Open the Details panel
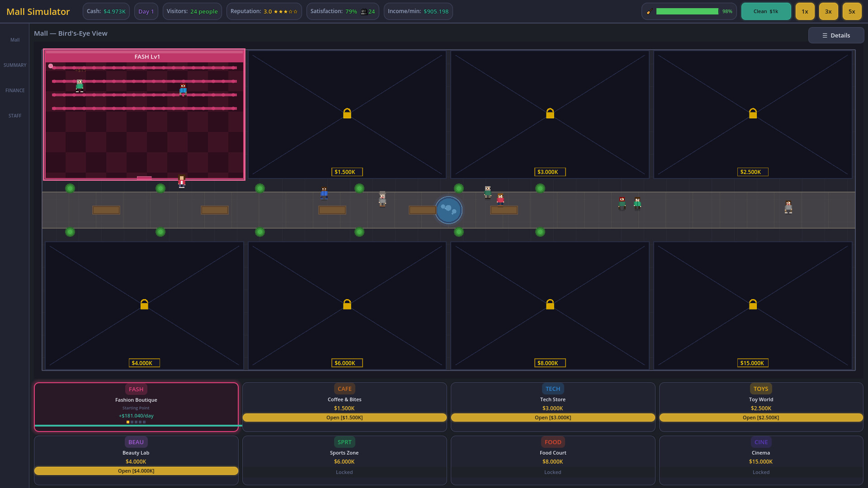868x488 pixels. 836,35
